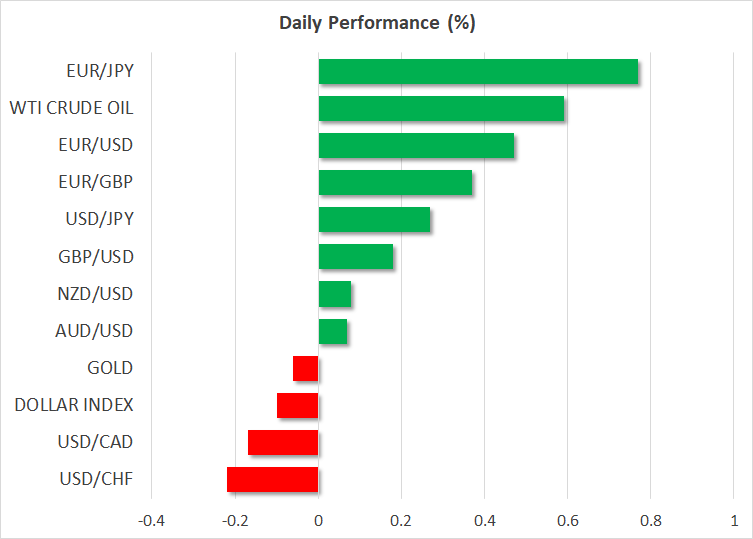Select the red Dollar Index bar

[298, 405]
